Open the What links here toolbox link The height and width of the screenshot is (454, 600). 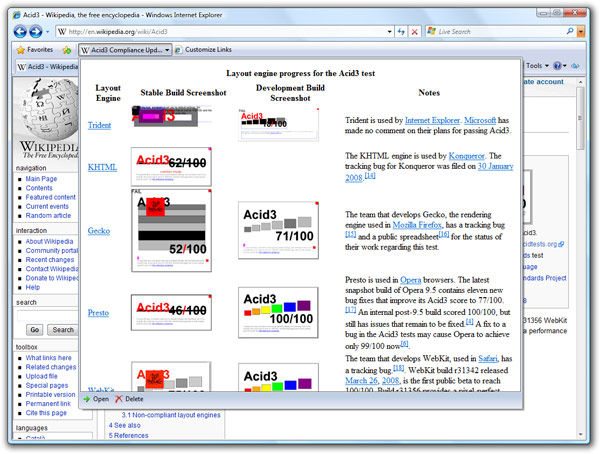[x=49, y=358]
